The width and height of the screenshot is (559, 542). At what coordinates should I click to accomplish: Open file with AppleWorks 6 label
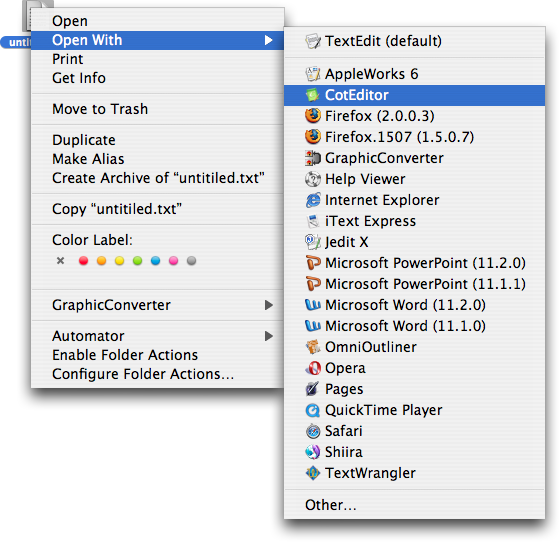pos(371,74)
